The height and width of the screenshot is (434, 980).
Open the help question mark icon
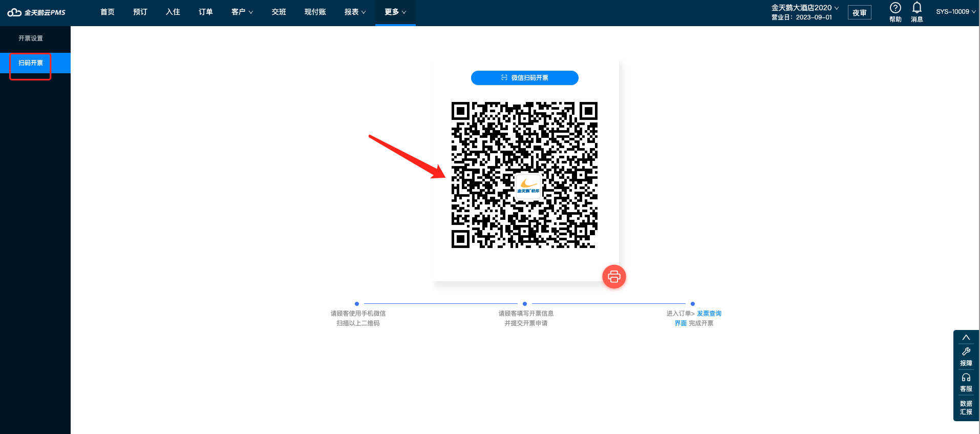point(895,8)
